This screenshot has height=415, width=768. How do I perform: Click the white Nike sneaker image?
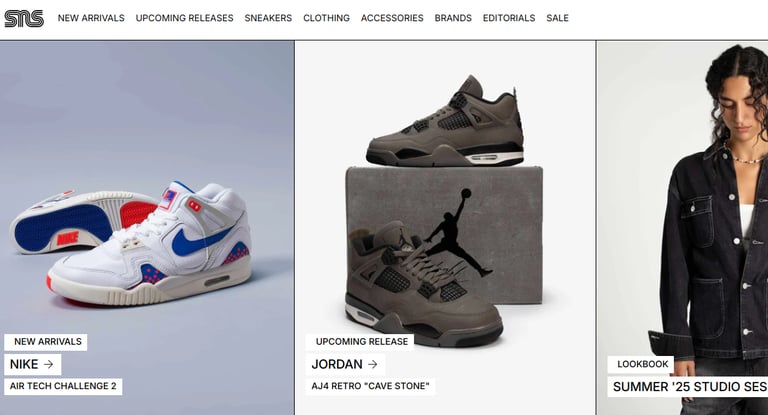pyautogui.click(x=132, y=243)
